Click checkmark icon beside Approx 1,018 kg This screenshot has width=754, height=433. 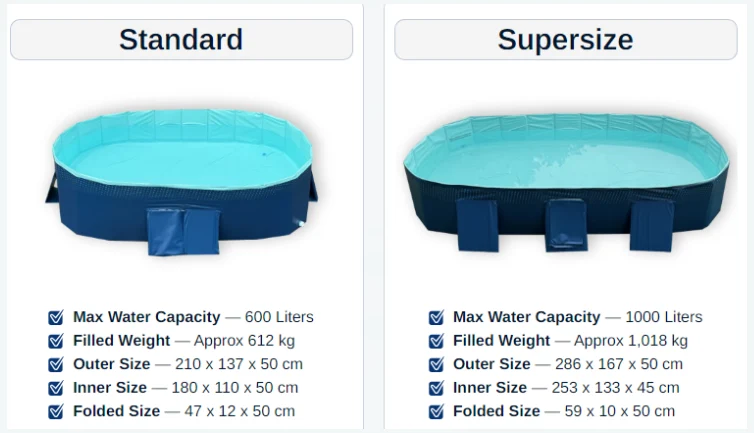[436, 341]
